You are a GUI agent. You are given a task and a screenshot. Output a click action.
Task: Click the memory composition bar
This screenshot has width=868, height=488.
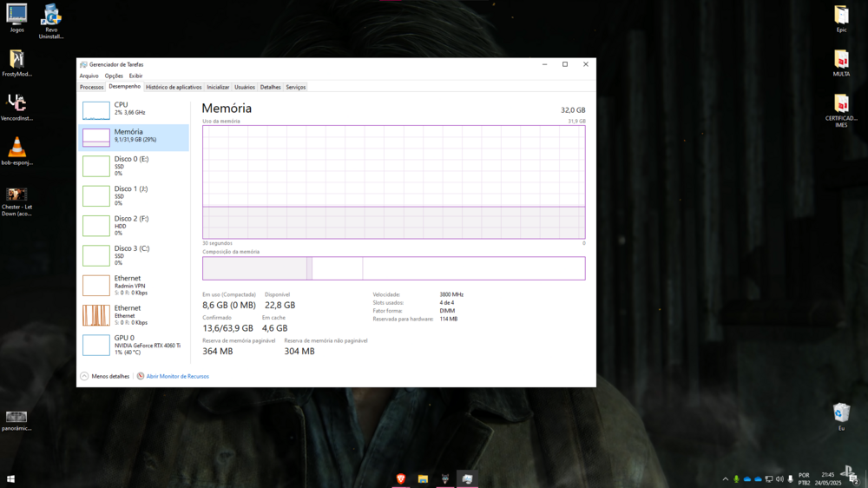click(x=393, y=268)
